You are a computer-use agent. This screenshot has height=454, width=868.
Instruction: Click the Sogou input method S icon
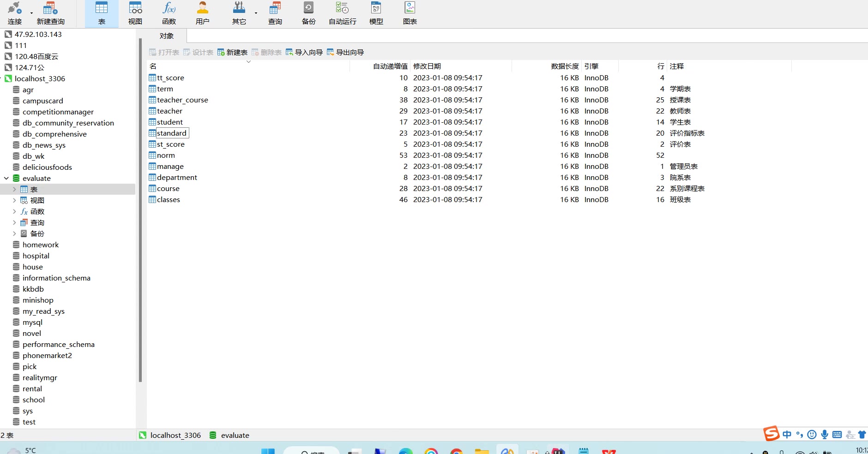coord(771,434)
